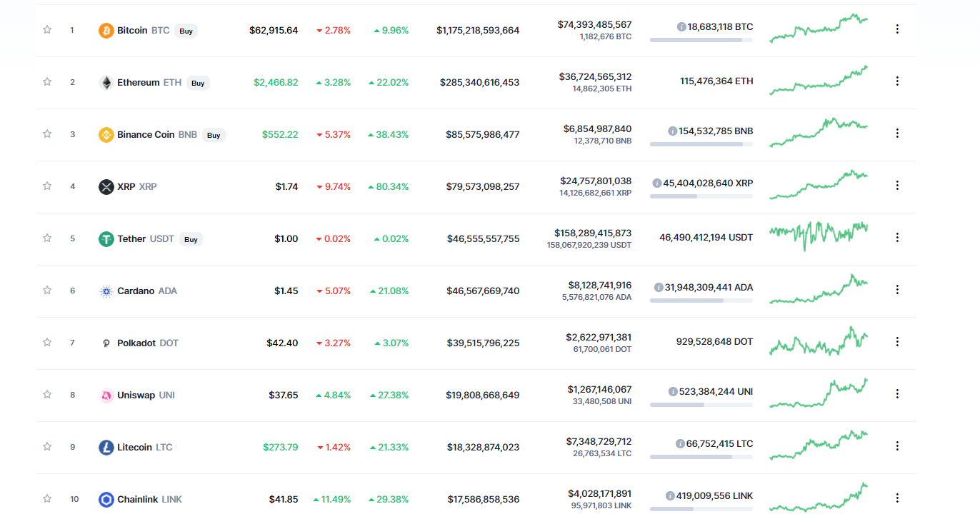980x514 pixels.
Task: Click info icon beside LINK circulating supply
Action: click(670, 496)
